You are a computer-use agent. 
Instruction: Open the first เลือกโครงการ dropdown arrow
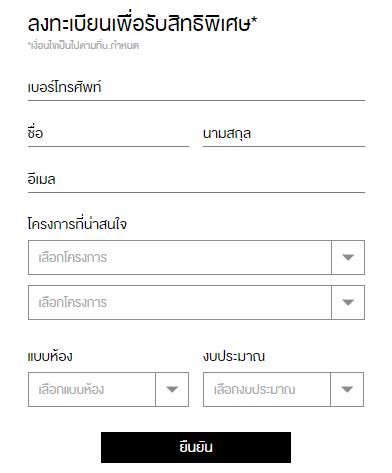coord(348,257)
